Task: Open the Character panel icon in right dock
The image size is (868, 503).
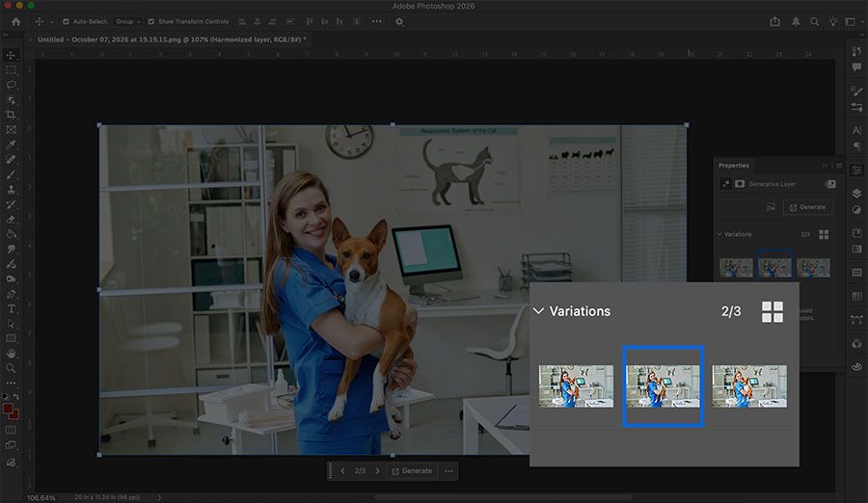Action: pyautogui.click(x=856, y=130)
